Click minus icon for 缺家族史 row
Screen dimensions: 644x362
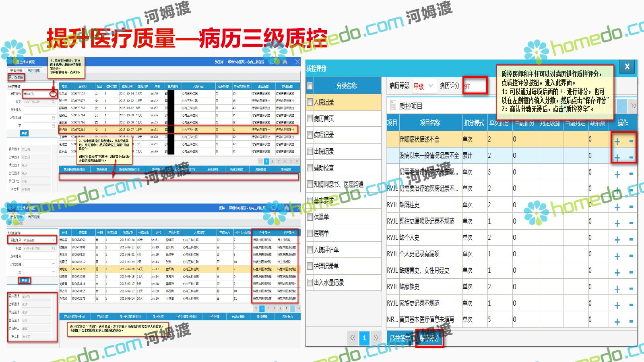(x=631, y=289)
